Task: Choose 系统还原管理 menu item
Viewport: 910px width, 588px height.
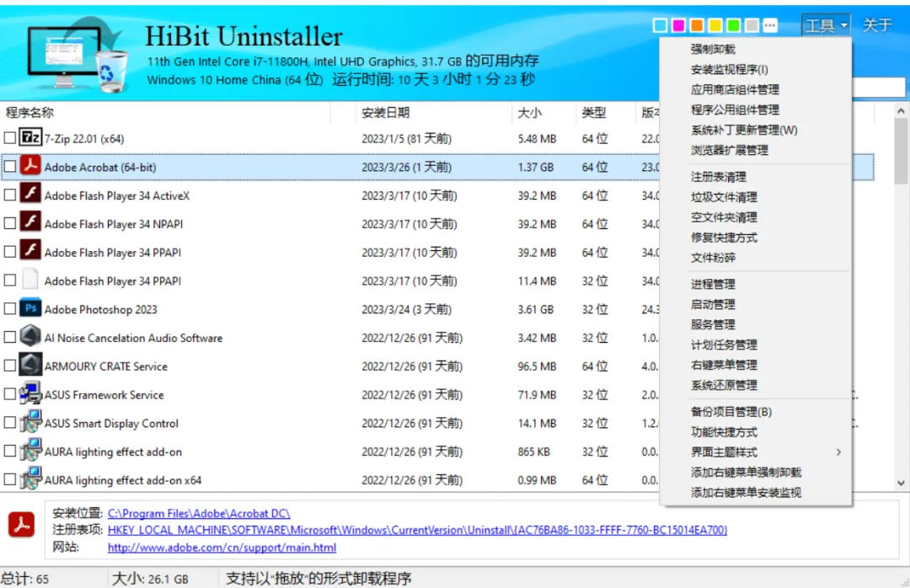Action: point(756,386)
